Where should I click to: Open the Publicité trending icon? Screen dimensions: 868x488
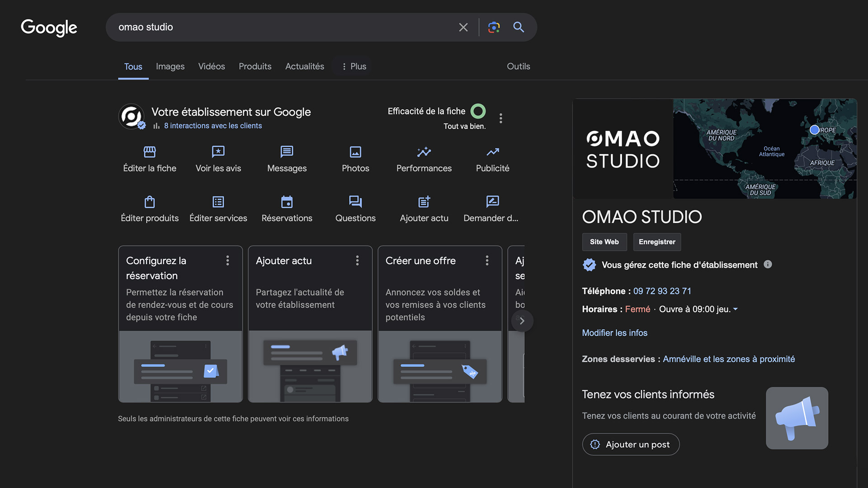[x=493, y=152]
